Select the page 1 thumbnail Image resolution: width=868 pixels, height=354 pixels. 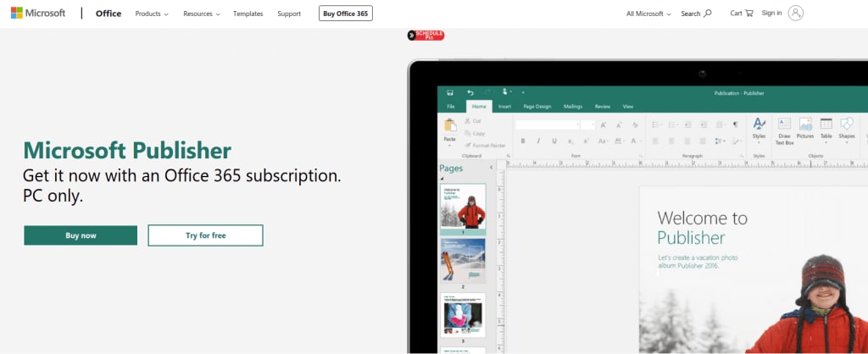coord(463,206)
